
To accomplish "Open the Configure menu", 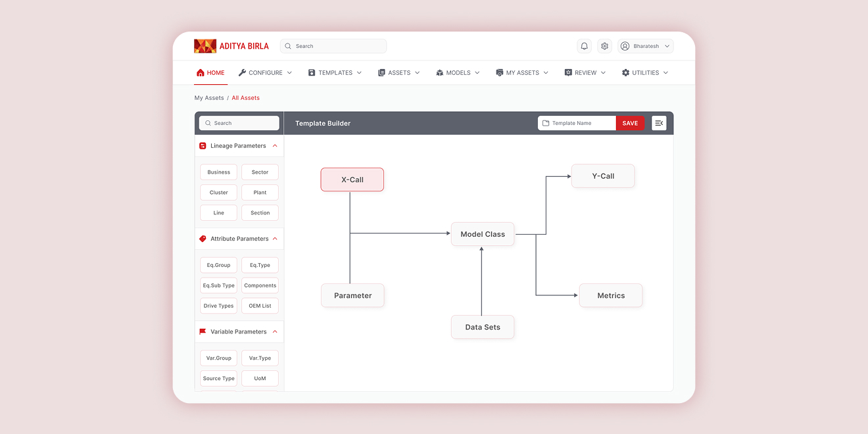I will pyautogui.click(x=265, y=73).
